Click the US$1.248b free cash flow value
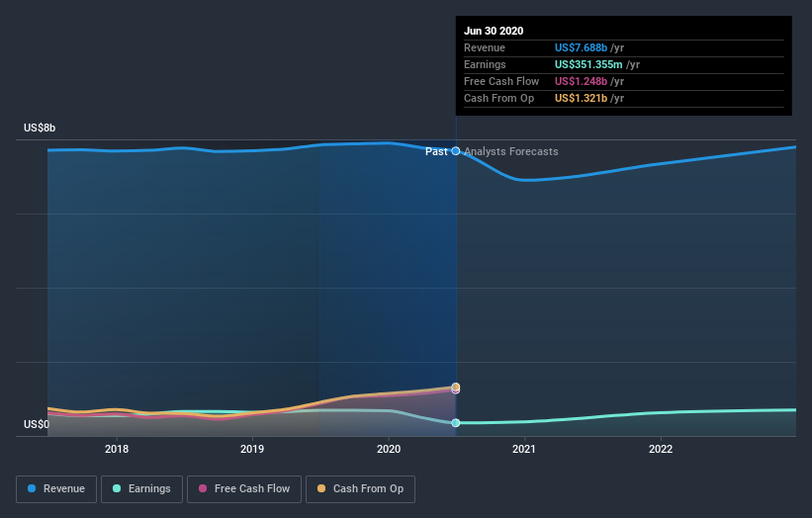The height and width of the screenshot is (518, 812). click(581, 81)
